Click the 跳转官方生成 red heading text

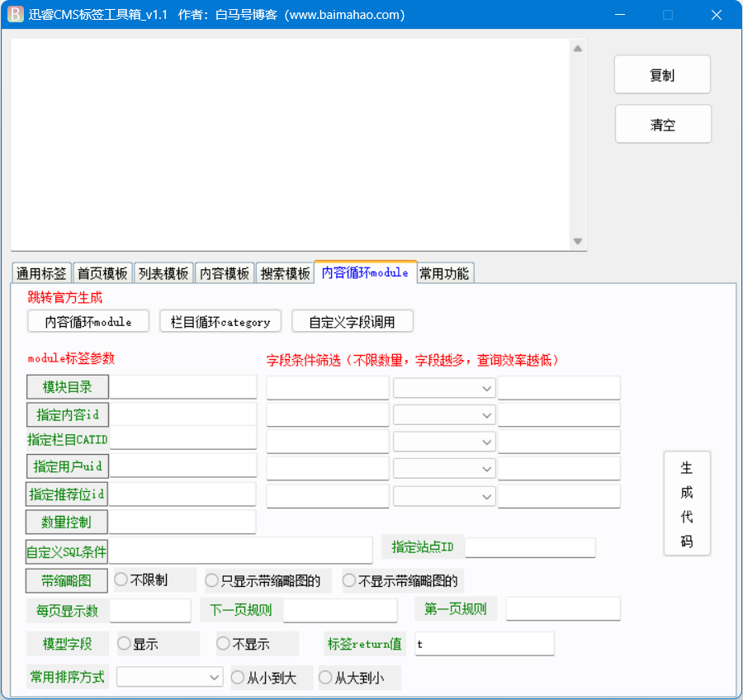pos(65,298)
